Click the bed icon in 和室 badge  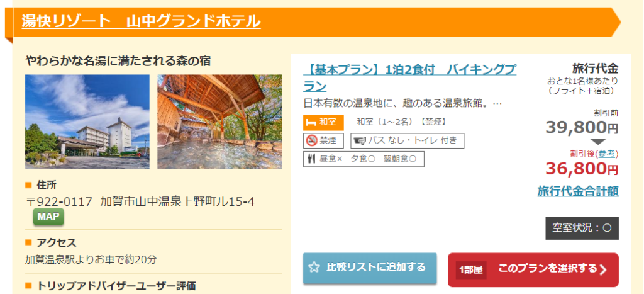point(311,123)
